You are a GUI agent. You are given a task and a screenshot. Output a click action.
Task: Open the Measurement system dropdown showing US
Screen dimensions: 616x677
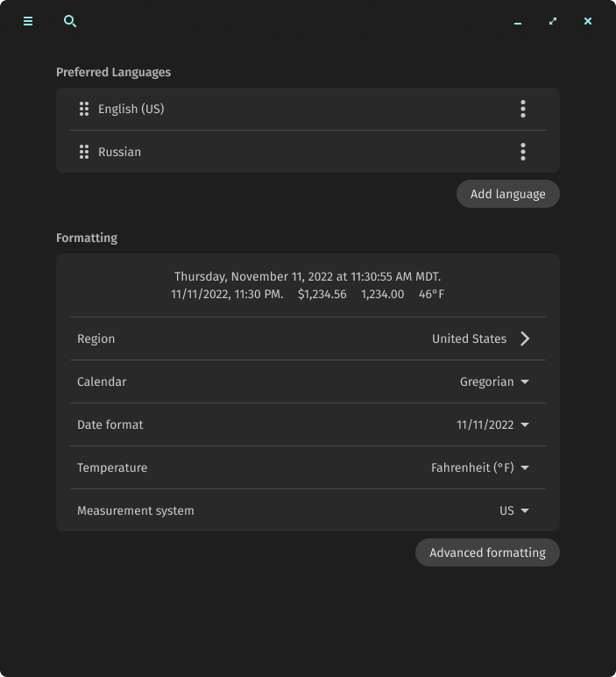click(514, 510)
